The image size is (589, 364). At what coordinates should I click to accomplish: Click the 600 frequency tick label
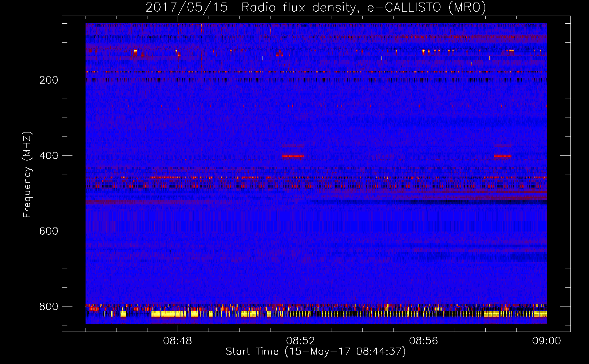[49, 232]
